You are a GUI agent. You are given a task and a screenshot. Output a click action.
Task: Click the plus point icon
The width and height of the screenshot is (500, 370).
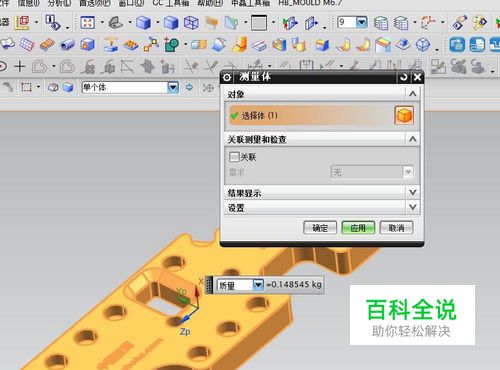(20, 67)
